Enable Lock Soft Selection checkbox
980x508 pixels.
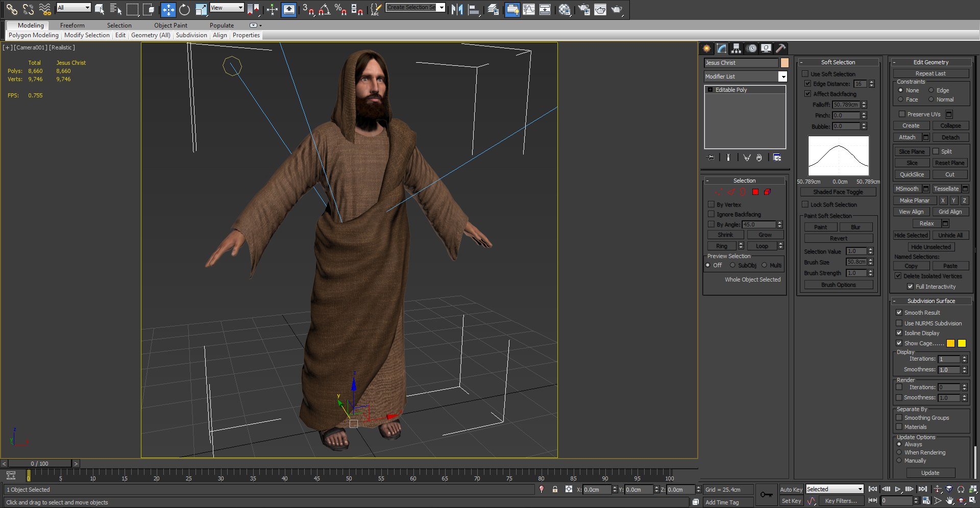click(x=805, y=205)
